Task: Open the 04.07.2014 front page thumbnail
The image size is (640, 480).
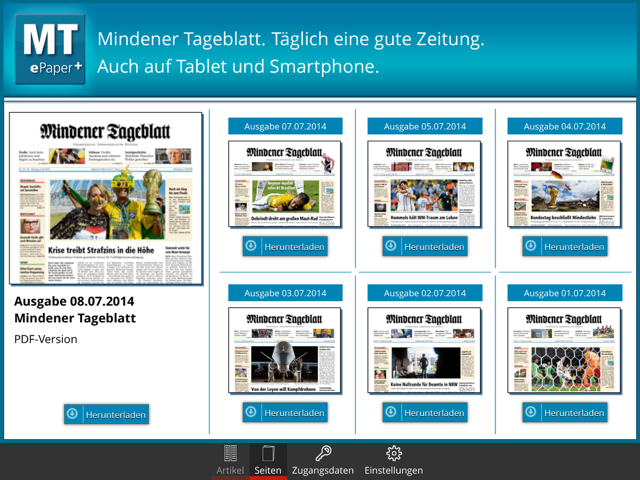Action: pyautogui.click(x=564, y=184)
